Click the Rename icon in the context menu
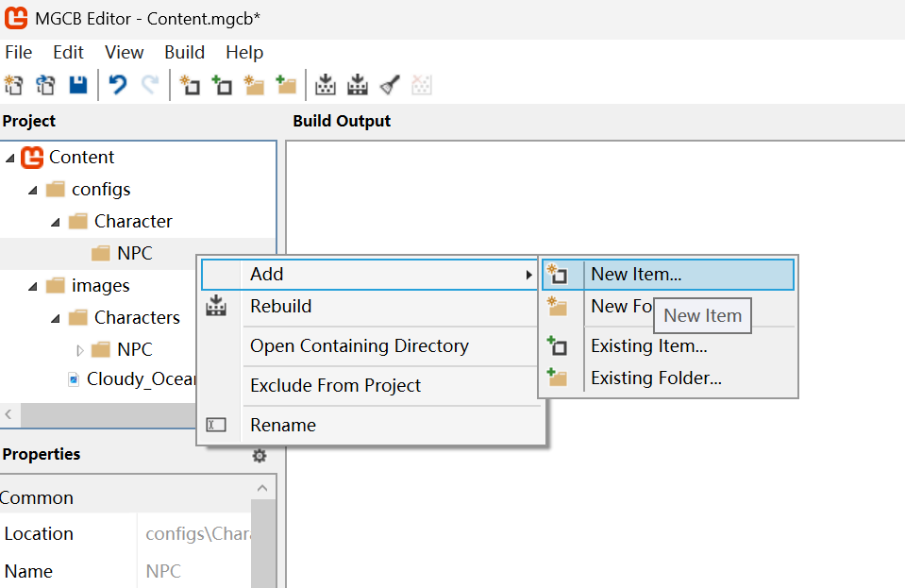Screen dimensions: 905x588 tap(216, 426)
